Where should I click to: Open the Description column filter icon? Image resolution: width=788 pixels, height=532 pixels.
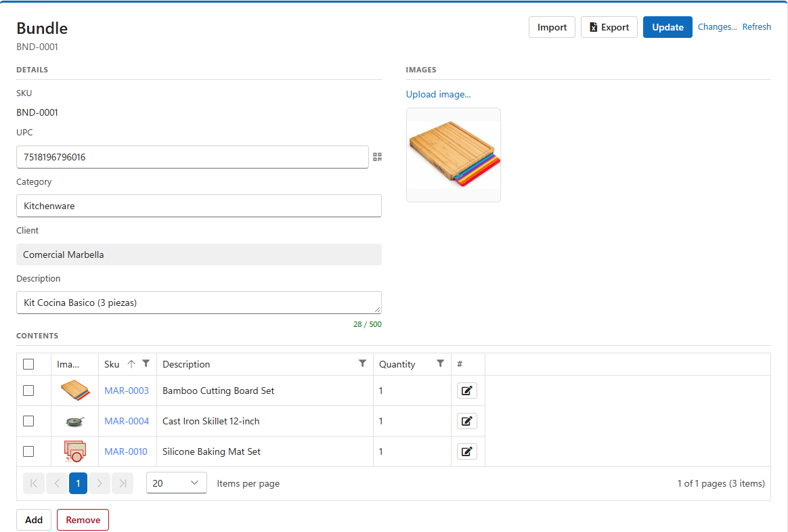pos(362,363)
